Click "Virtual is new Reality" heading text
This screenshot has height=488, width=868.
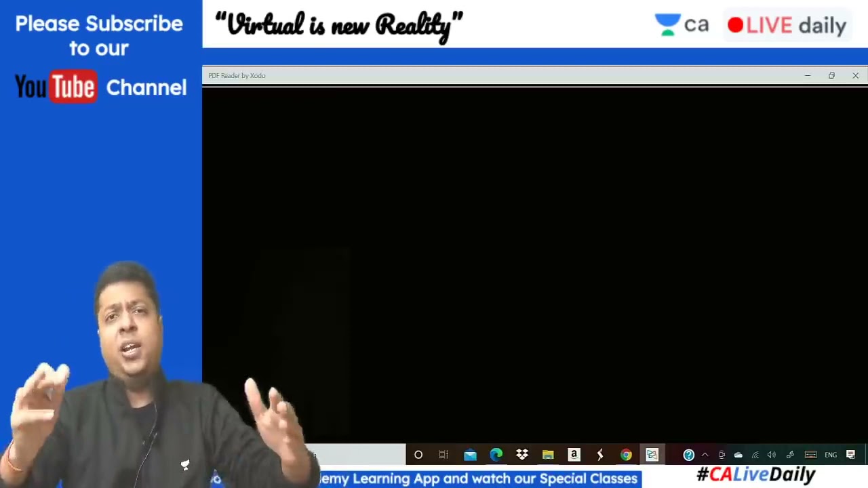pos(338,26)
